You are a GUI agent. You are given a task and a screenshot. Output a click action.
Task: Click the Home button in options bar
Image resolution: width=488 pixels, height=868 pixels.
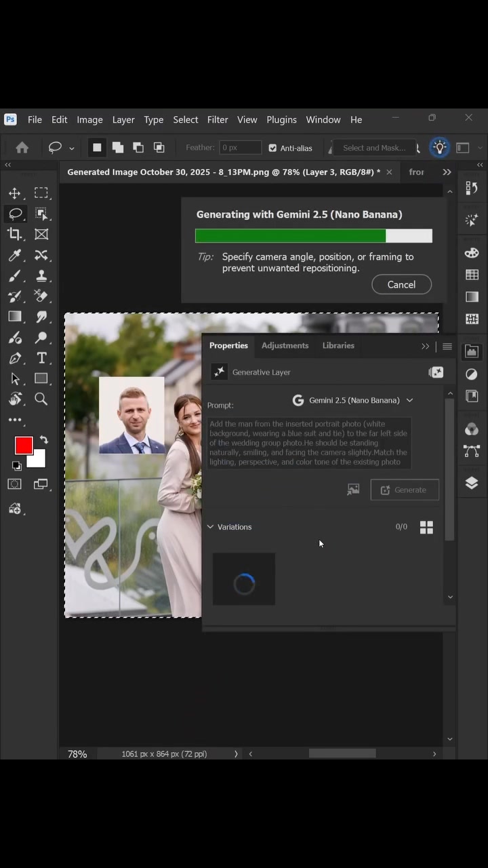pyautogui.click(x=22, y=147)
